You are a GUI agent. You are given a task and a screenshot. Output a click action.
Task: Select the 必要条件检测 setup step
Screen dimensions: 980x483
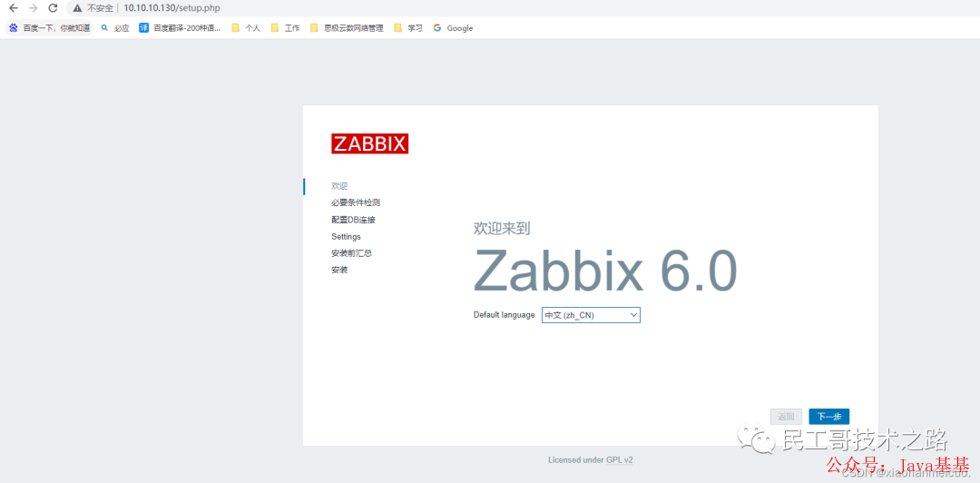click(356, 202)
